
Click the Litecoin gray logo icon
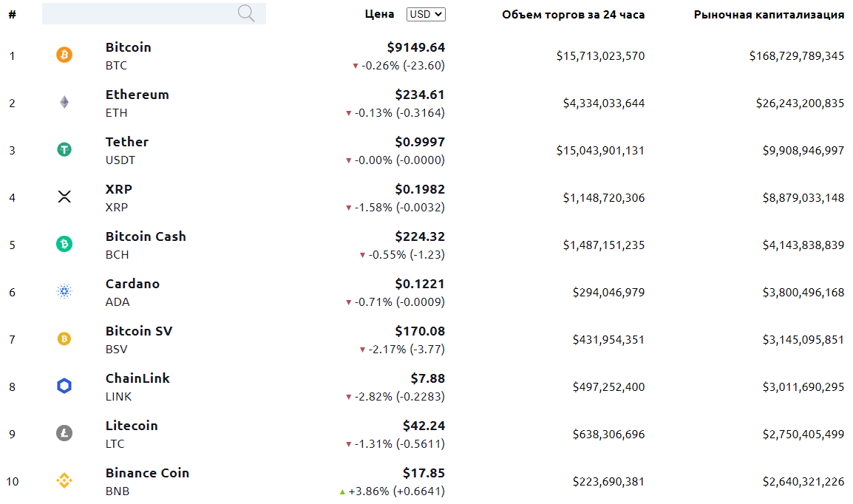(64, 433)
